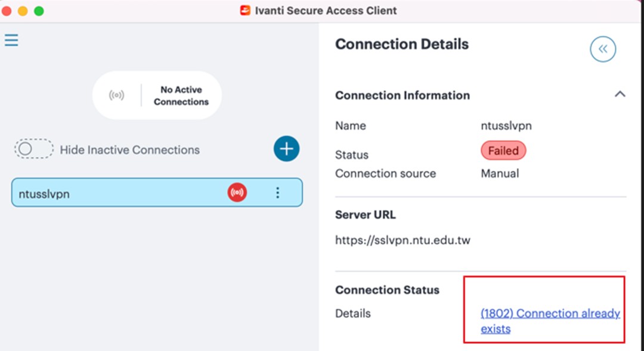Click the Ivanti logo in the title bar
Image resolution: width=644 pixels, height=351 pixels.
245,11
